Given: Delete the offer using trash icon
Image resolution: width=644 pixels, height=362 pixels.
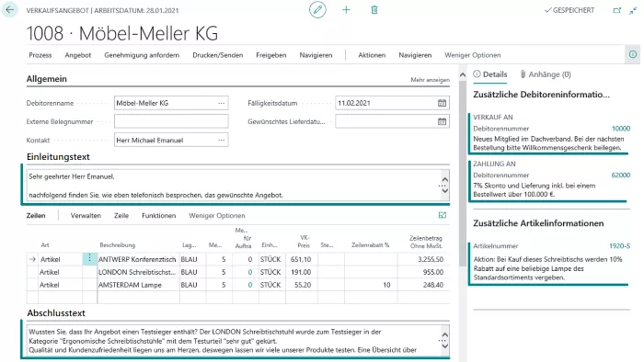Looking at the screenshot, I should tap(374, 10).
